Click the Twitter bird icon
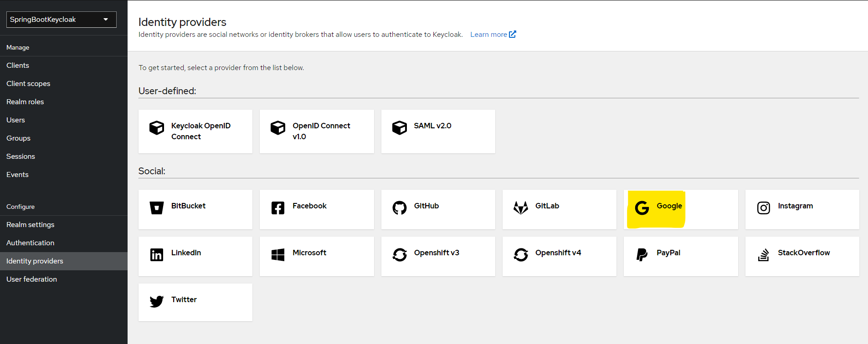Image resolution: width=868 pixels, height=344 pixels. point(157,302)
